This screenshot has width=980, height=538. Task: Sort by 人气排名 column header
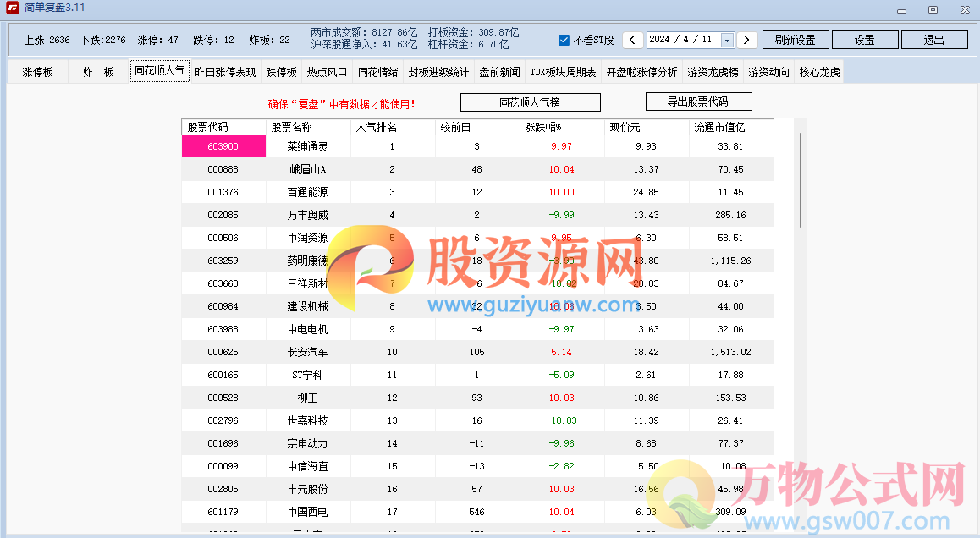[x=394, y=127]
